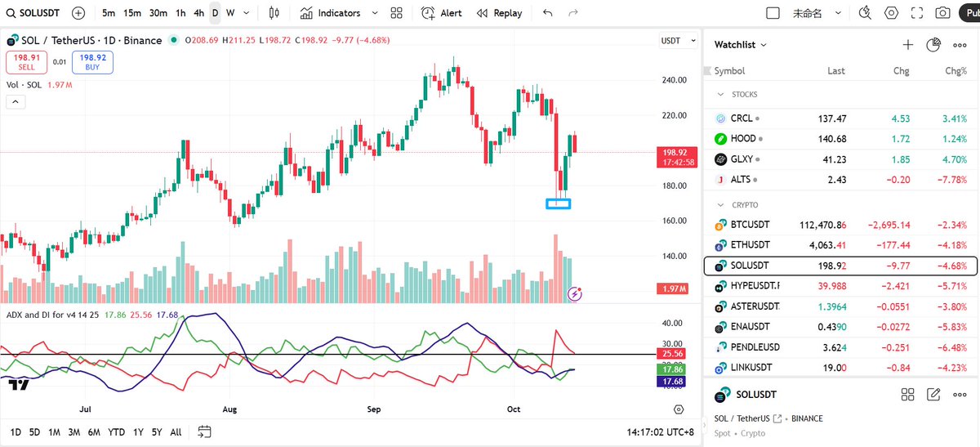Screen dimensions: 980x447
Task: Open the timezone 14:17:02 UTC+8 menu
Action: click(x=659, y=431)
